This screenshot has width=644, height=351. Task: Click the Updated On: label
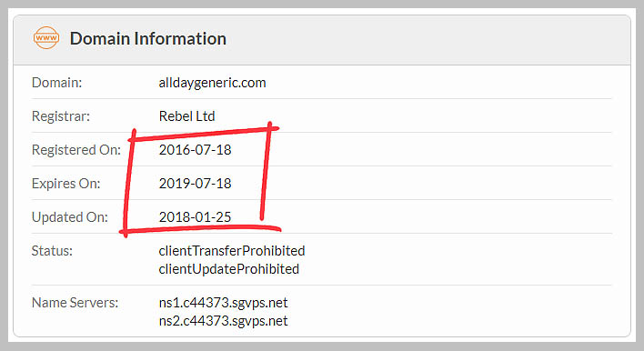tap(70, 217)
